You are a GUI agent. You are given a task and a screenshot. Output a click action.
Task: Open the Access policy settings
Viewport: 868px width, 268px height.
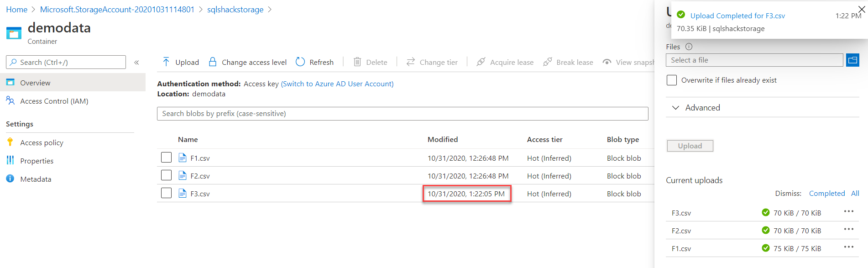click(x=42, y=143)
